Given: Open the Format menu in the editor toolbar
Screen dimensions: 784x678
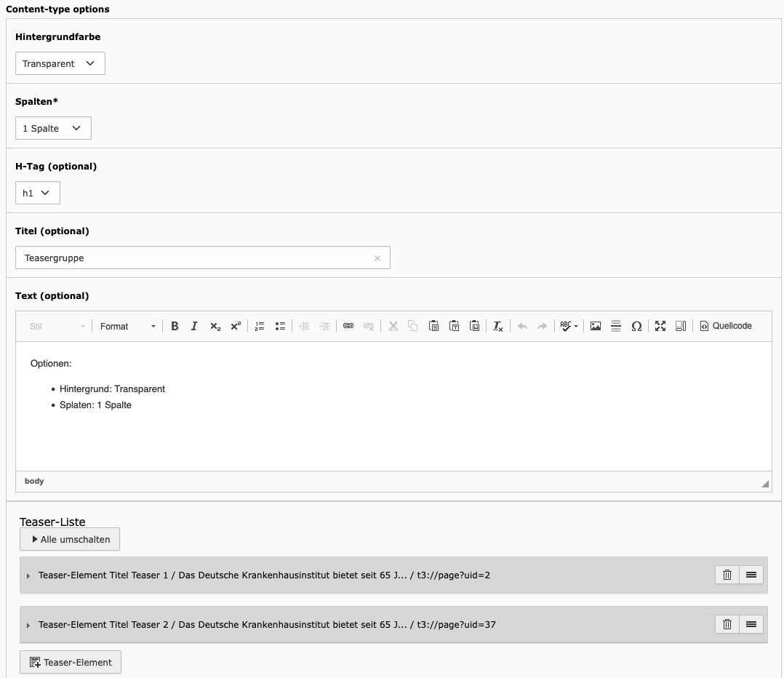Looking at the screenshot, I should (128, 327).
